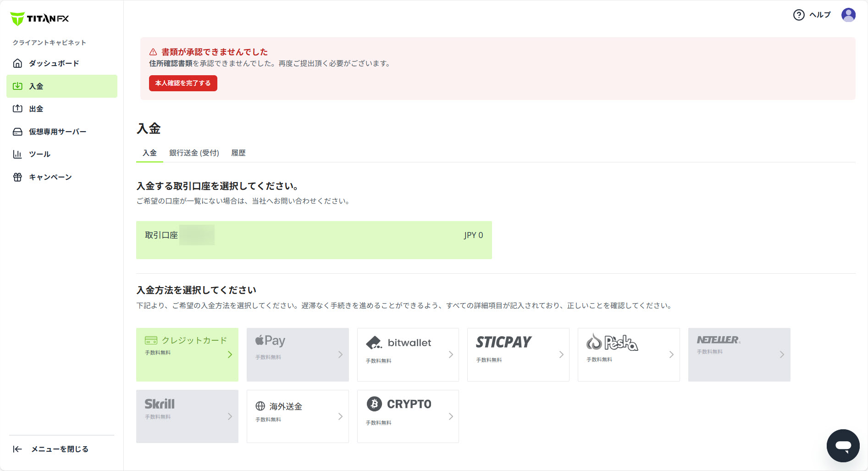Expand the bitwallet deposit option arrow
The height and width of the screenshot is (471, 868).
(x=451, y=355)
